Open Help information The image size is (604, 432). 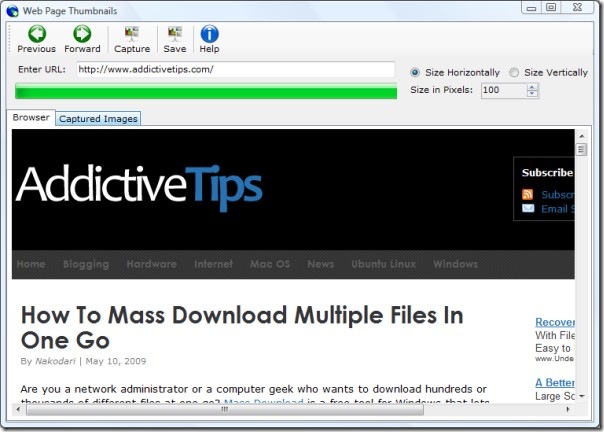pyautogui.click(x=209, y=39)
